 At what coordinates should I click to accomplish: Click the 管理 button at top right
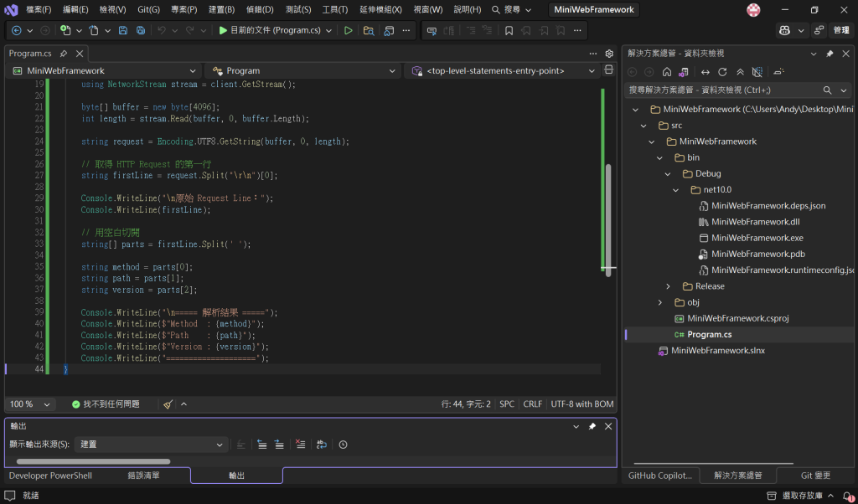841,31
